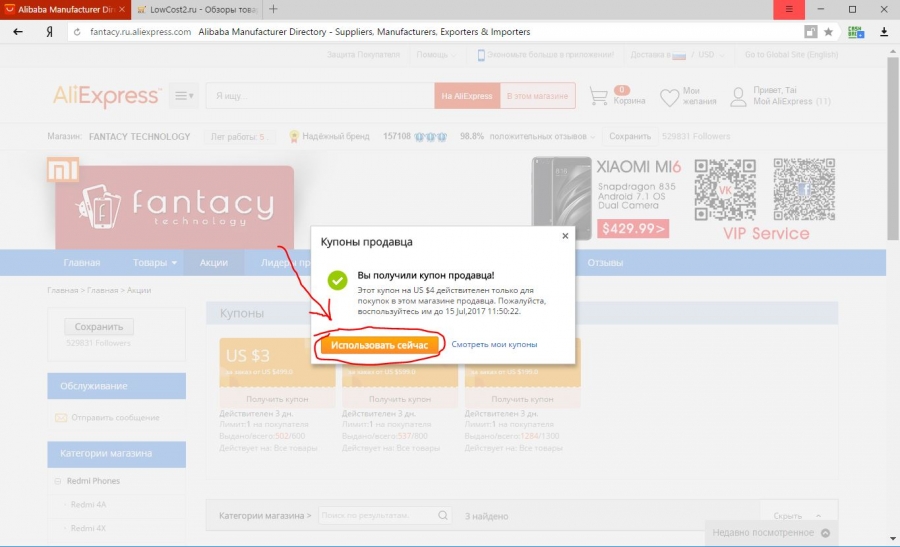Close the seller coupons popup
Viewport: 900px width, 547px height.
click(x=565, y=236)
